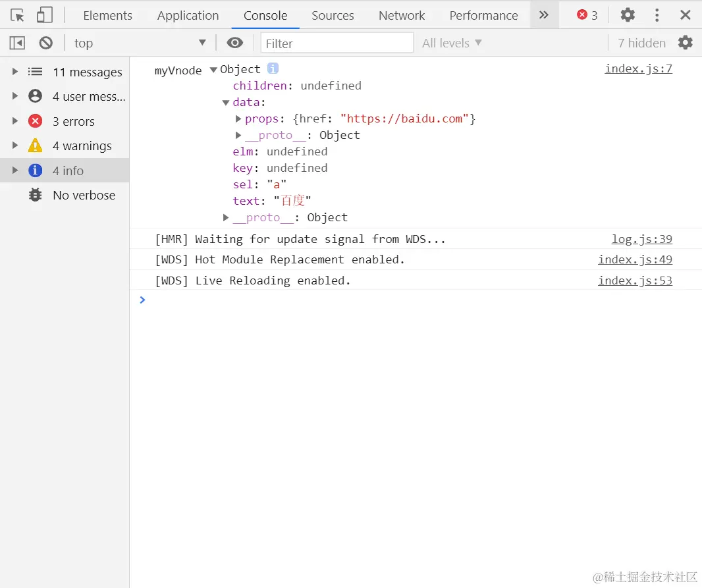This screenshot has width=702, height=588.
Task: Show more tabs with the chevron
Action: (x=543, y=15)
